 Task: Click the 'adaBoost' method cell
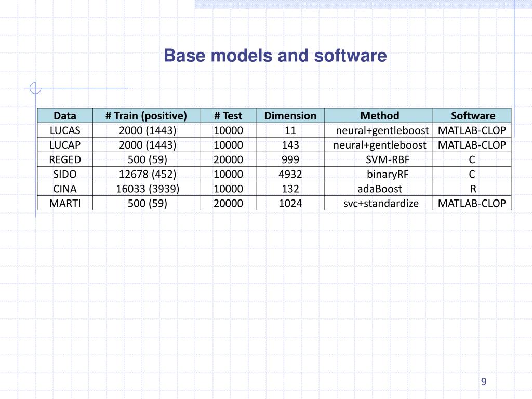379,189
